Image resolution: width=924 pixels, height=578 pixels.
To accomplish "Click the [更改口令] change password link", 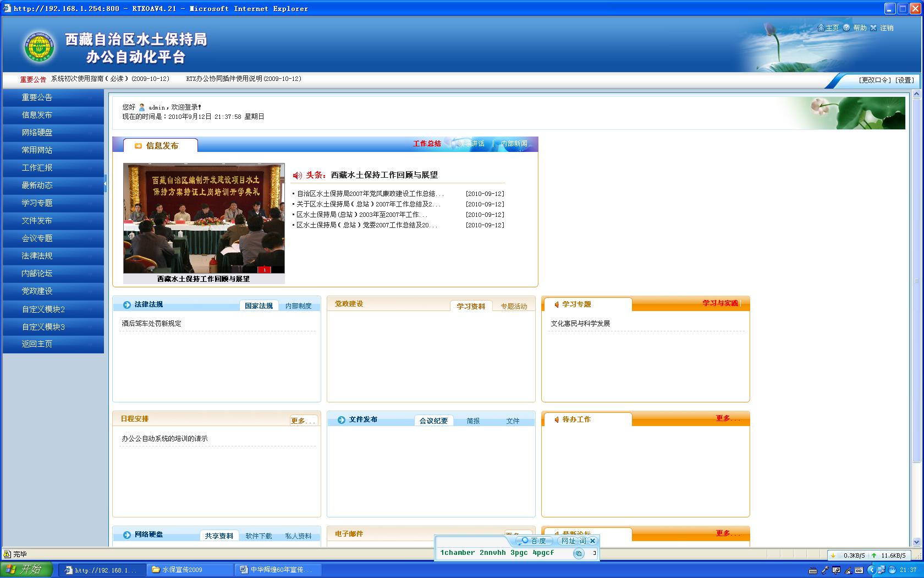I will (x=875, y=80).
